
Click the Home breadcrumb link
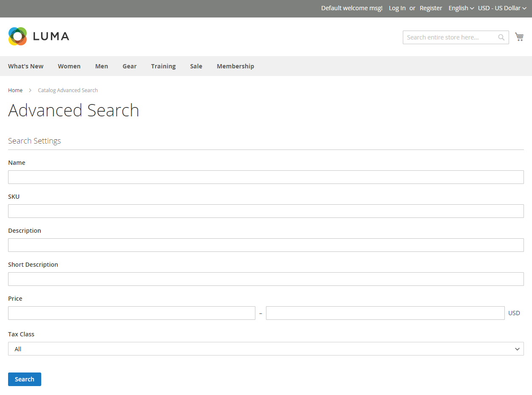(x=15, y=90)
